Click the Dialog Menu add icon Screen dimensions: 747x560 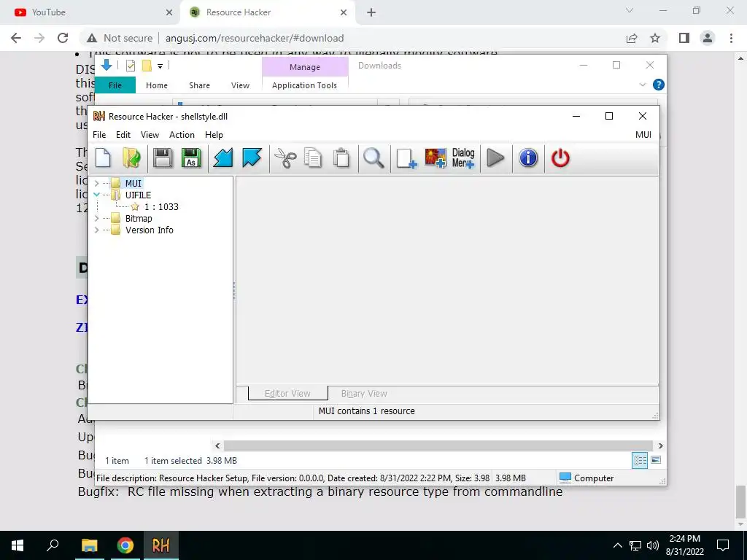(x=463, y=158)
